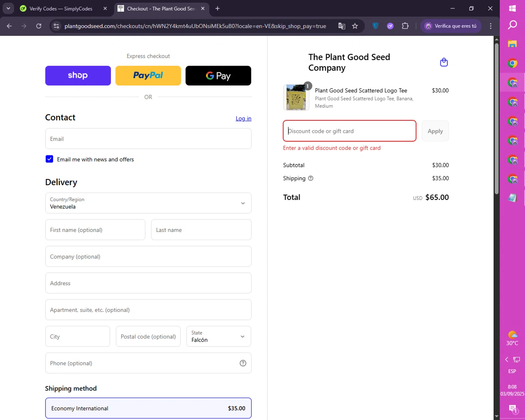
Task: Click the Log in link
Action: [x=244, y=118]
